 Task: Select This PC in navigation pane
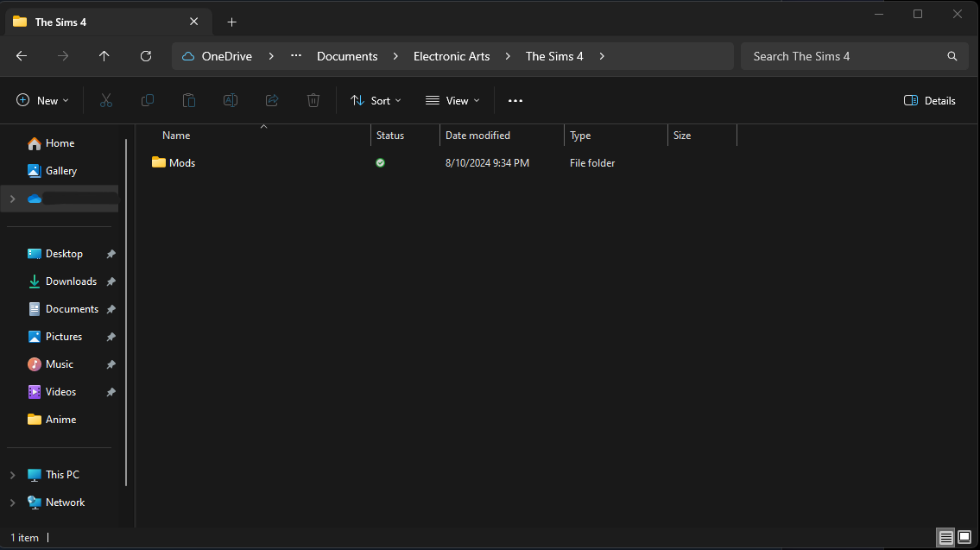[x=54, y=475]
